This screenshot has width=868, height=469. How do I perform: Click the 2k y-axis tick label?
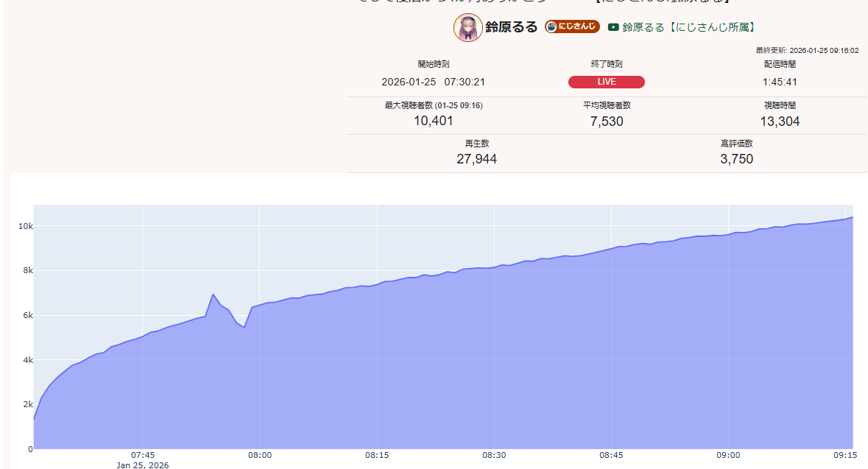28,405
